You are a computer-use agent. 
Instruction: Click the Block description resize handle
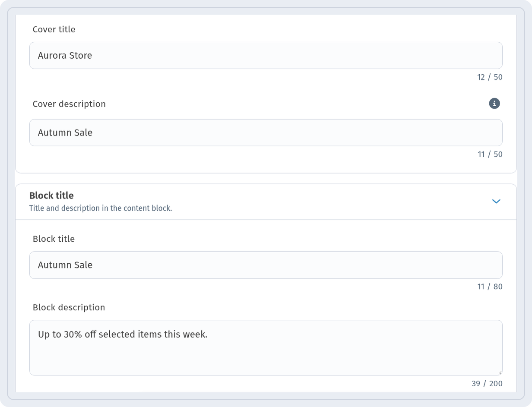click(x=500, y=372)
